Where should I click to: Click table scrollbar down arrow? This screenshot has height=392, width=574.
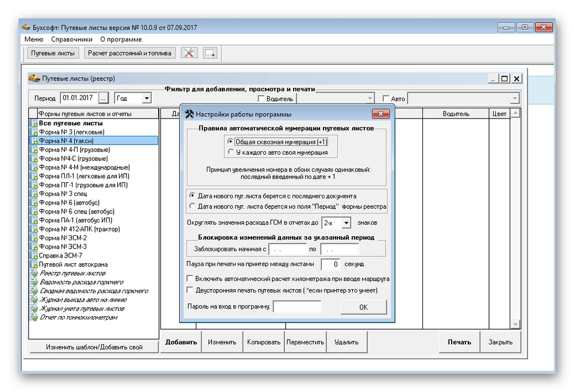515,324
